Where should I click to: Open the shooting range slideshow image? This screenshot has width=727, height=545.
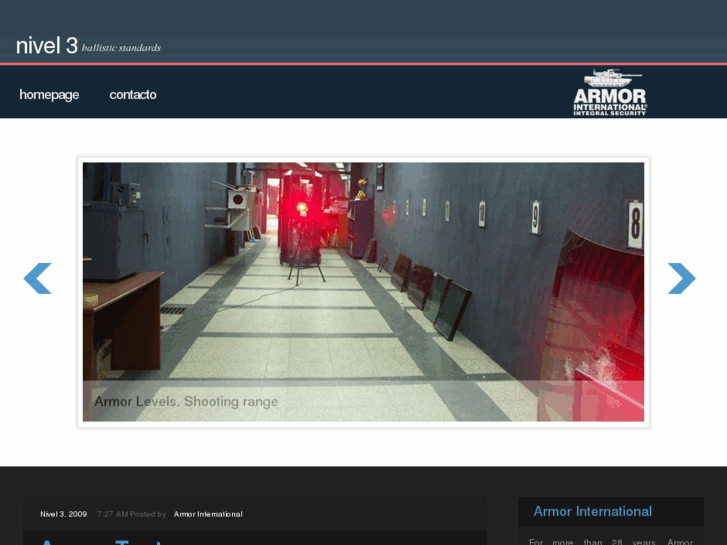pyautogui.click(x=364, y=292)
